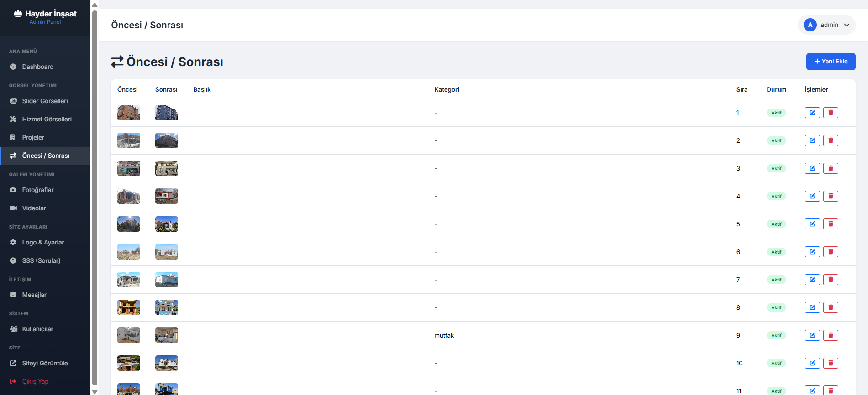Open Kullanıcılar management
The width and height of the screenshot is (868, 395).
click(45, 329)
